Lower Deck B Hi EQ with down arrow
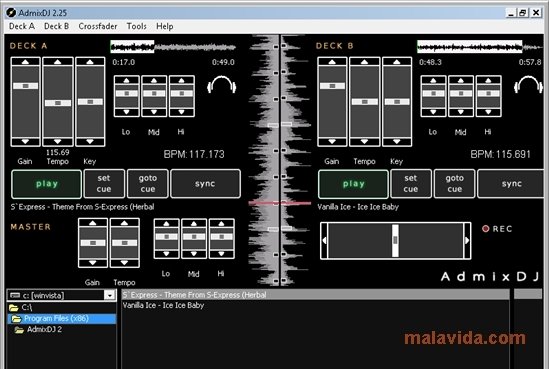Image resolution: width=549 pixels, height=369 pixels. click(x=488, y=112)
